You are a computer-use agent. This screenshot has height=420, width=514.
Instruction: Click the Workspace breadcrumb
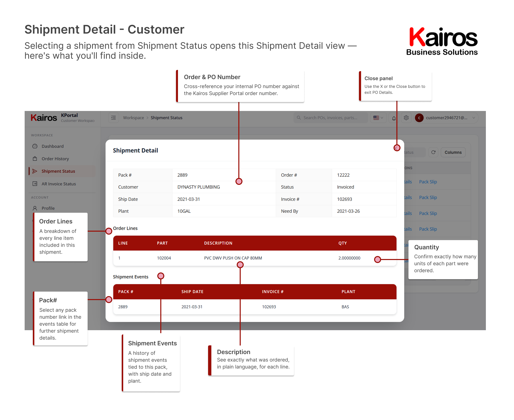coord(134,118)
